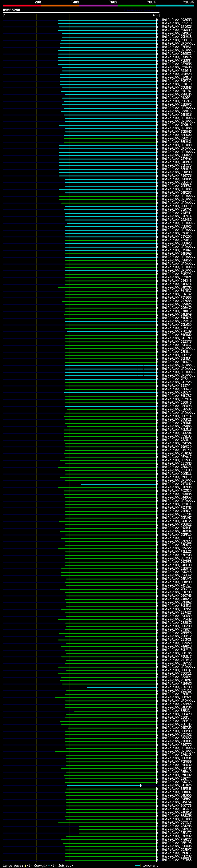Click the query end position 469
The width and height of the screenshot is (197, 868).
(x=155, y=15)
